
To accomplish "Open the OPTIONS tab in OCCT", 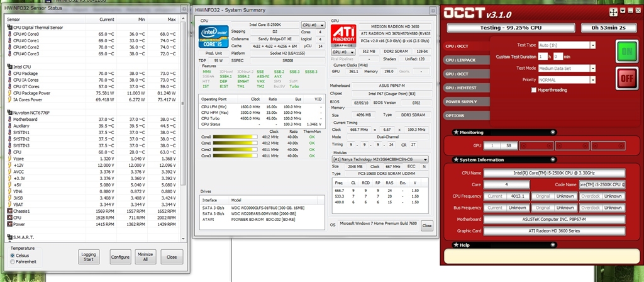I will pos(466,116).
